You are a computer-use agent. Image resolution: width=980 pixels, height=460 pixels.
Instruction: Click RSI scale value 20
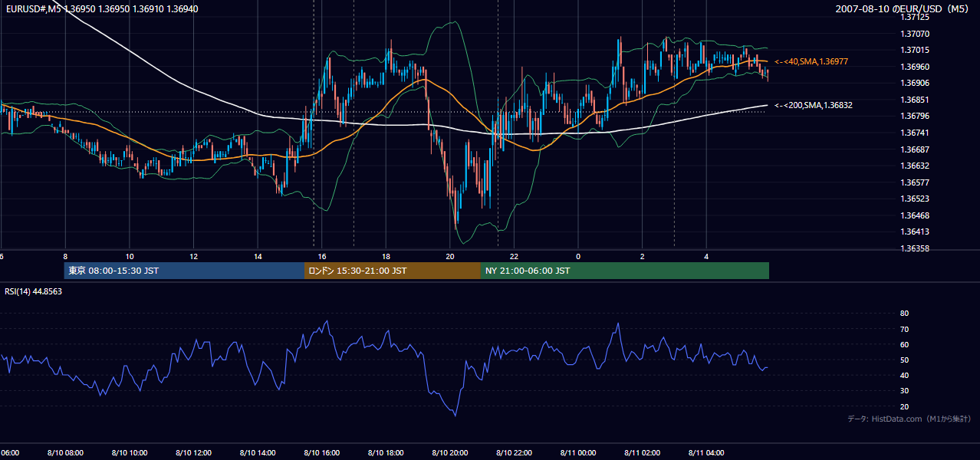pyautogui.click(x=905, y=406)
